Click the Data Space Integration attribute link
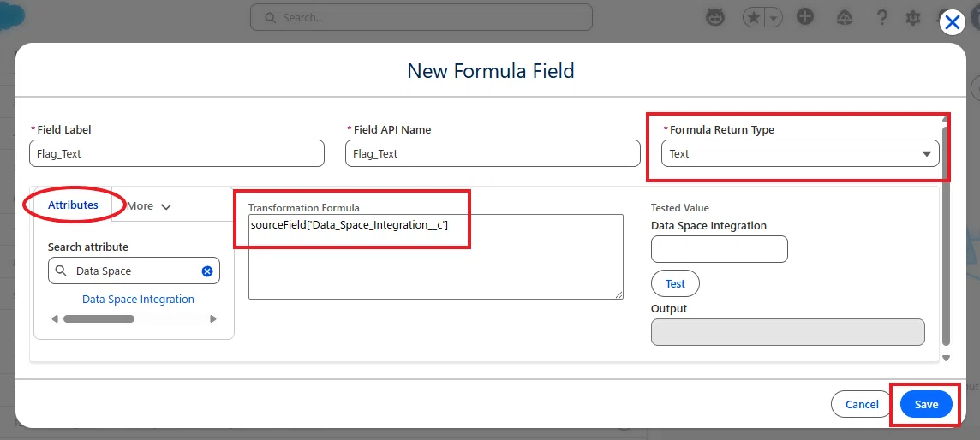This screenshot has height=440, width=980. coord(138,299)
